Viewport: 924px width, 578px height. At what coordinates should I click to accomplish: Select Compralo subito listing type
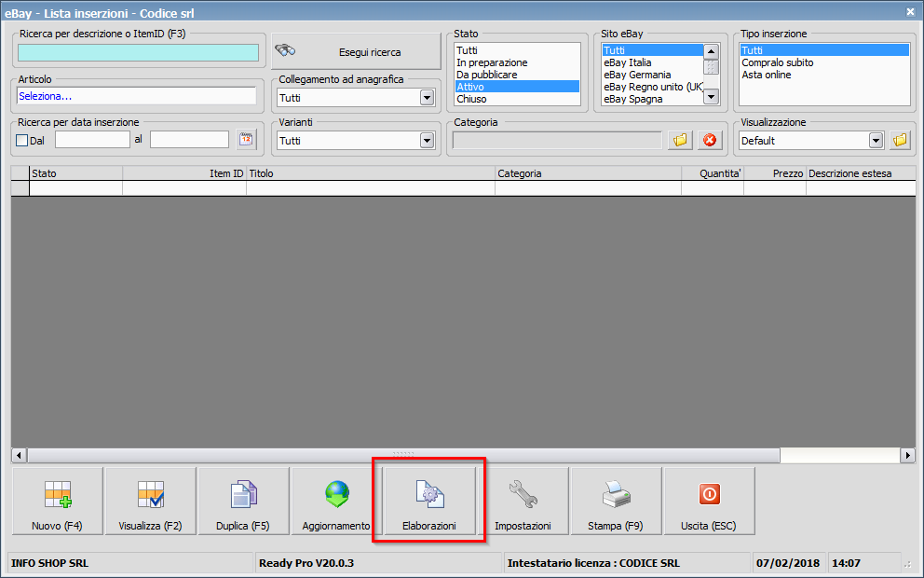(x=824, y=62)
